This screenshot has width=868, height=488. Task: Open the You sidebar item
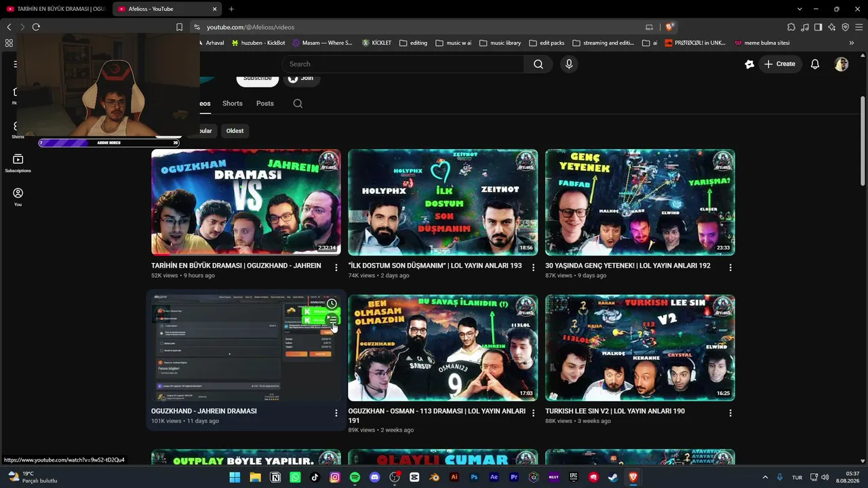point(18,197)
